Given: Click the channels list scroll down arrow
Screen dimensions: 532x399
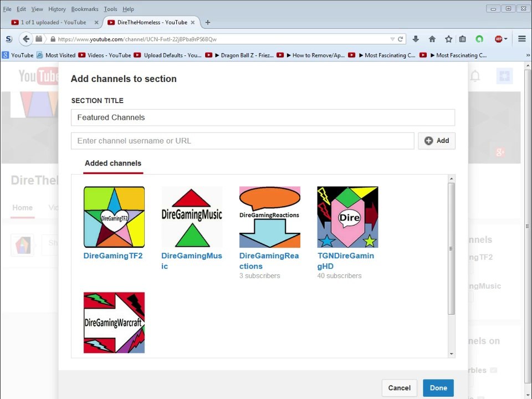Looking at the screenshot, I should coord(451,354).
